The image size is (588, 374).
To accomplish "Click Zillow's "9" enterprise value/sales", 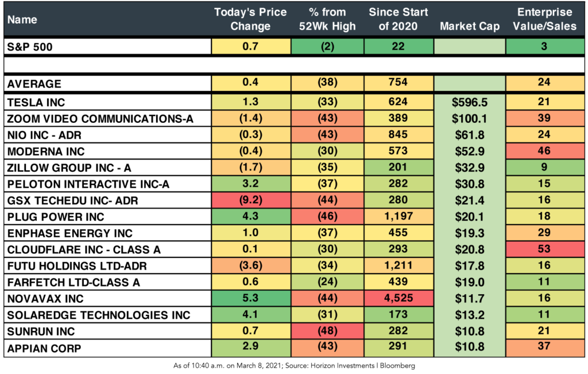I will (544, 167).
